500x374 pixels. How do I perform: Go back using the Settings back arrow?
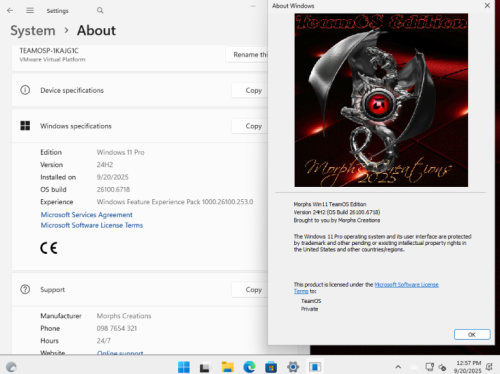coord(10,10)
